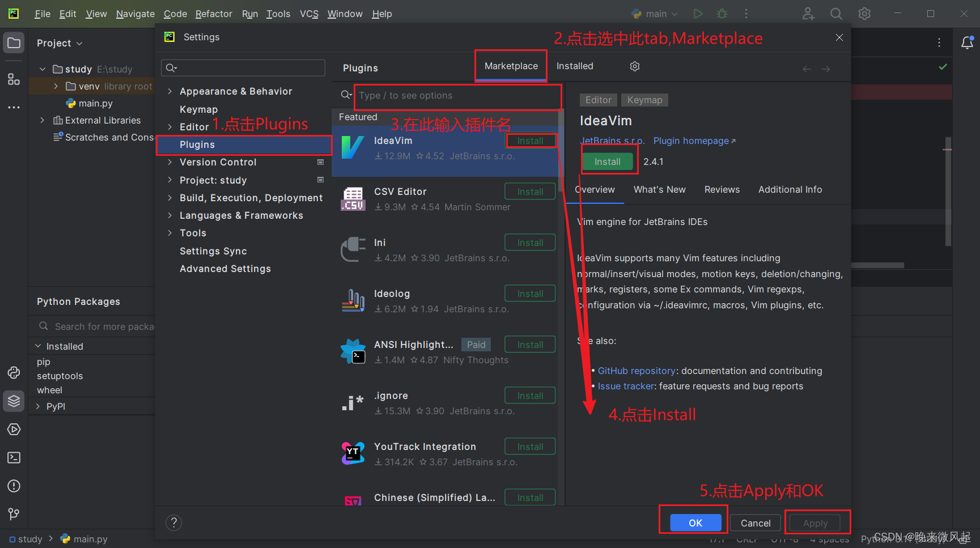This screenshot has width=980, height=548.
Task: Open What's New tab
Action: tap(660, 189)
